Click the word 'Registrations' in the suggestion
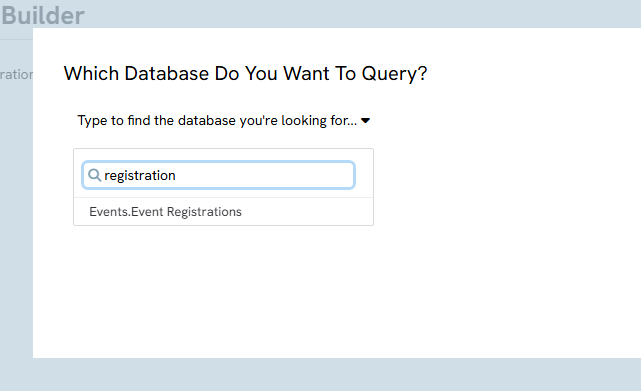The width and height of the screenshot is (641, 391). tap(204, 211)
